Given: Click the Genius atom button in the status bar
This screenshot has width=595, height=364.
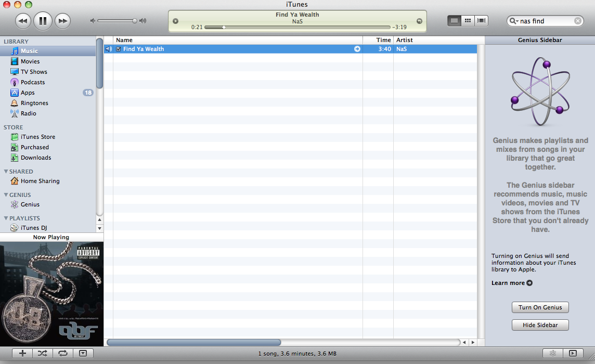Looking at the screenshot, I should pyautogui.click(x=552, y=354).
